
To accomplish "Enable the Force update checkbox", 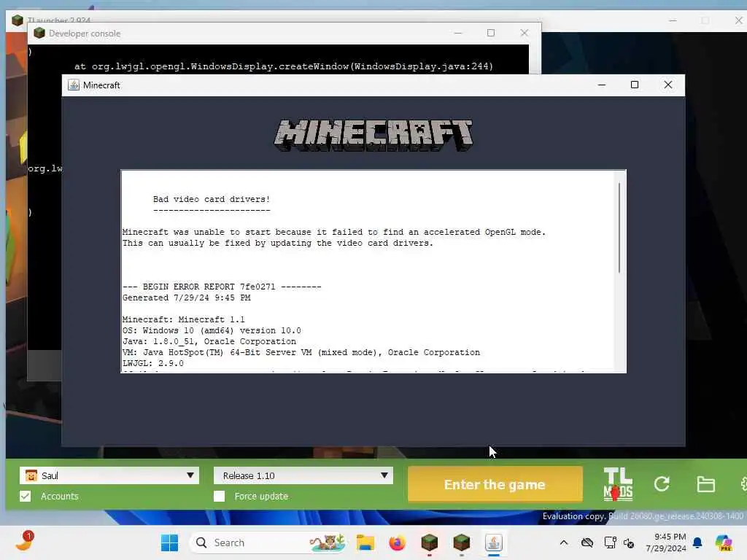I will (219, 496).
